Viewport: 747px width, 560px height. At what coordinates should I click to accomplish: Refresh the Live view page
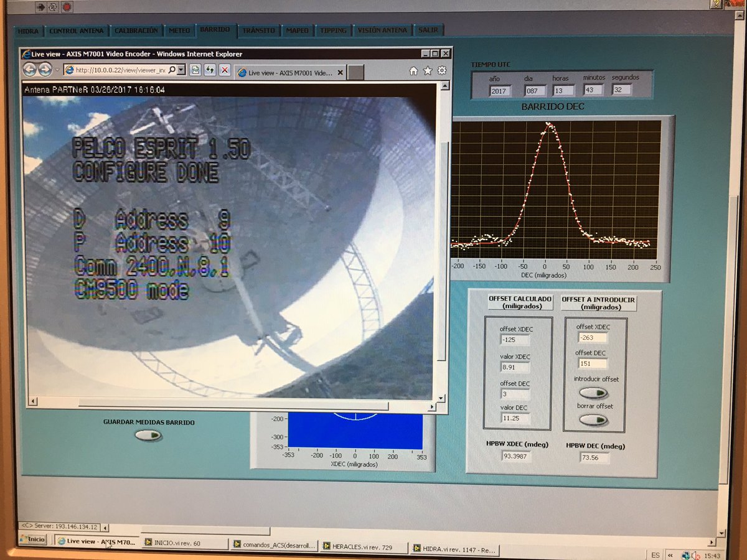tap(210, 70)
